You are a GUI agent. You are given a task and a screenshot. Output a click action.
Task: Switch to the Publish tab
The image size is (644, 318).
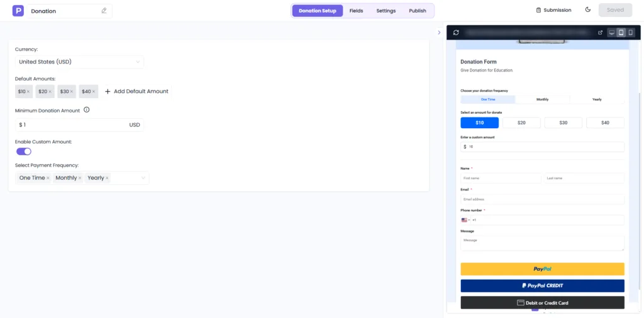tap(418, 11)
